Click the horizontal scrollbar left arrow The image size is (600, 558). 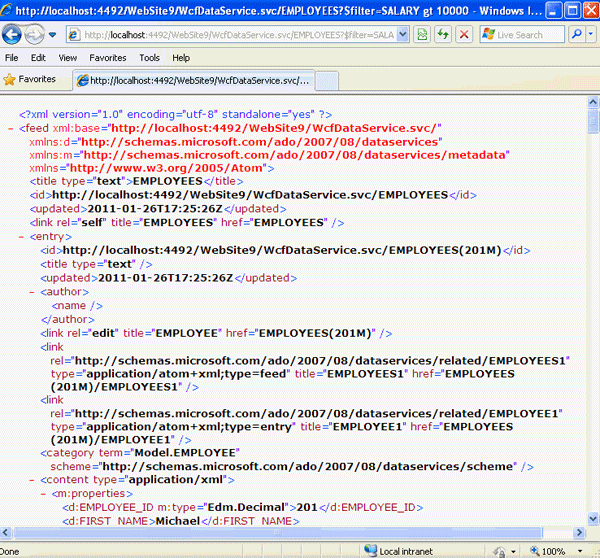(x=5, y=532)
